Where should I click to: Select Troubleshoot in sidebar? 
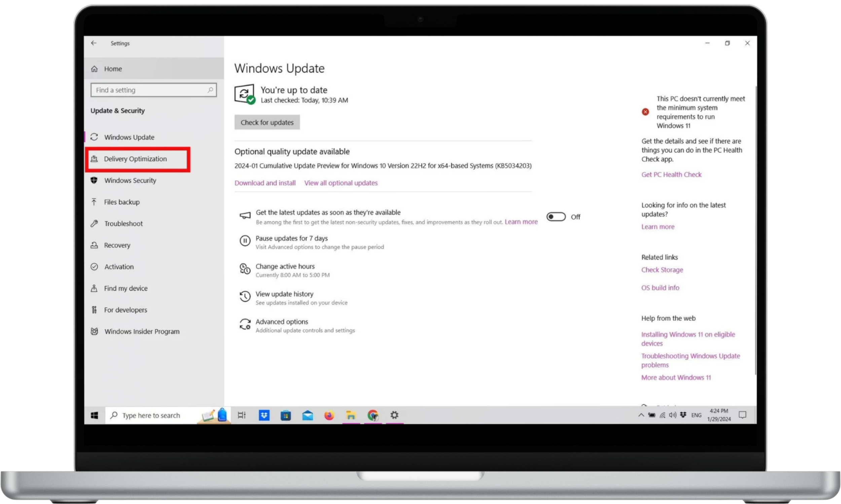(123, 223)
